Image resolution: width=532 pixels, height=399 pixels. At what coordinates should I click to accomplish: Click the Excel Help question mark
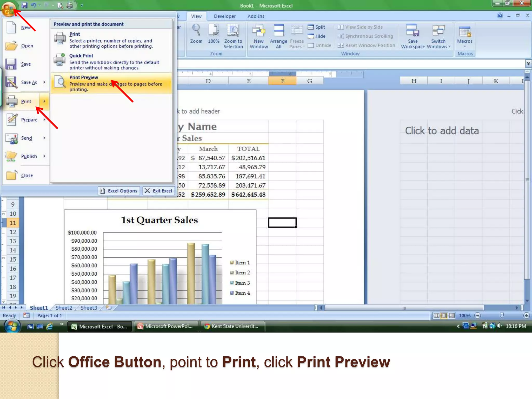pyautogui.click(x=500, y=16)
